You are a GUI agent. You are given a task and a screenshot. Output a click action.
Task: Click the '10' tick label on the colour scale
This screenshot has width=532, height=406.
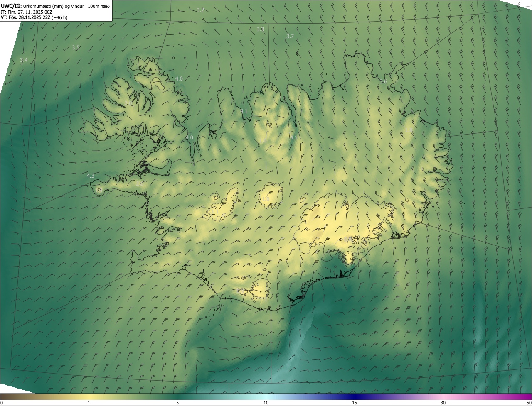[266, 403]
